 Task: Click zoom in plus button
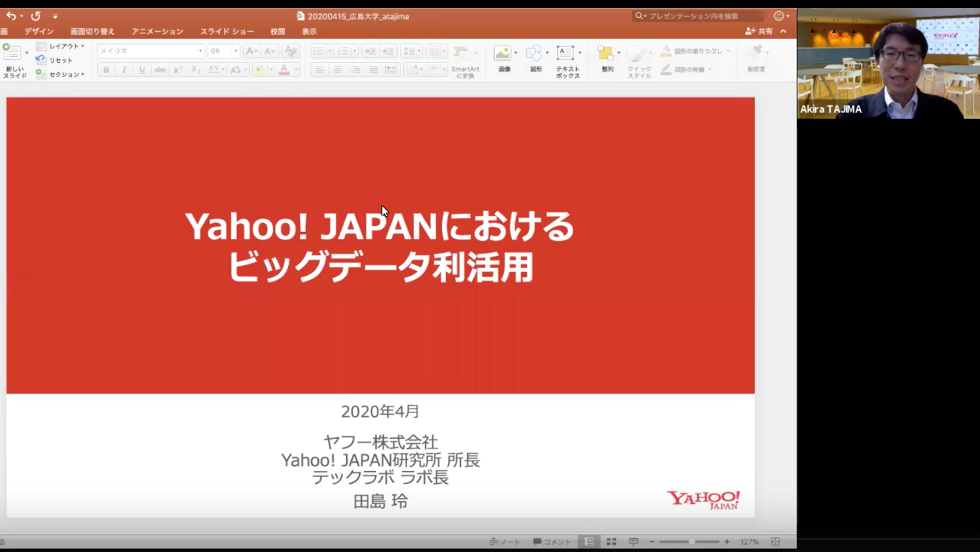(727, 541)
